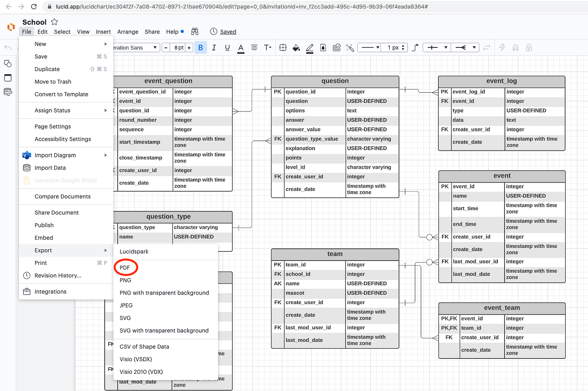Open the line end arrow style dropdown
The width and height of the screenshot is (588, 391).
tap(465, 47)
